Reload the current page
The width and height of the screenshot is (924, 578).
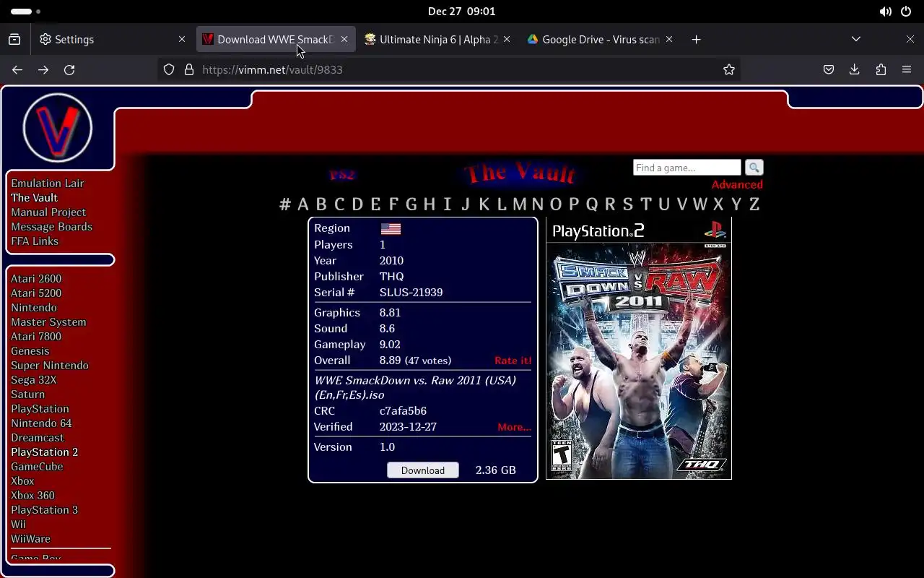click(x=69, y=69)
